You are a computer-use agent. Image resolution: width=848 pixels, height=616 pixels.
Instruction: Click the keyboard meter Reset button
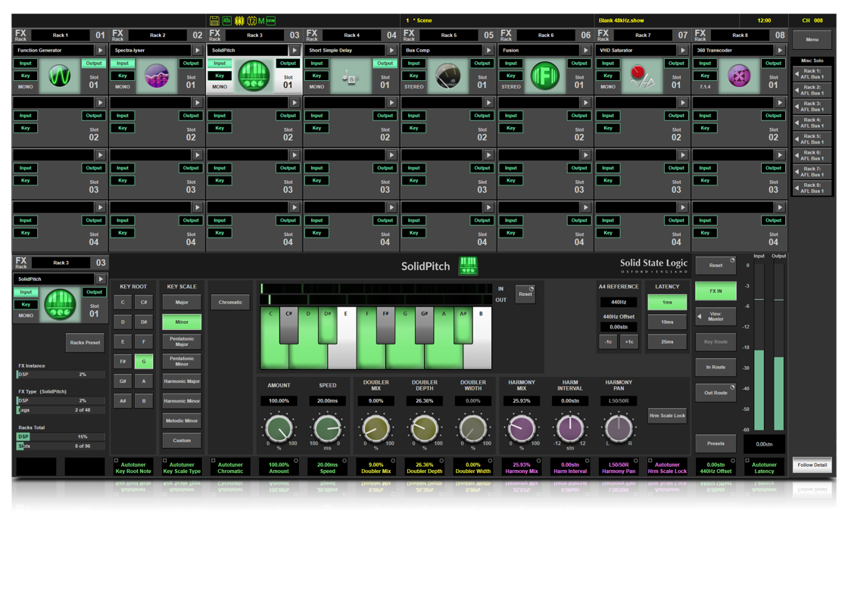coord(525,294)
